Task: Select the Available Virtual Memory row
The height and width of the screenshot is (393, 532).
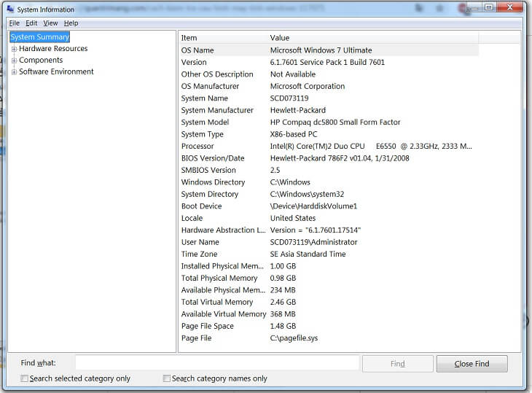Action: tap(329, 314)
